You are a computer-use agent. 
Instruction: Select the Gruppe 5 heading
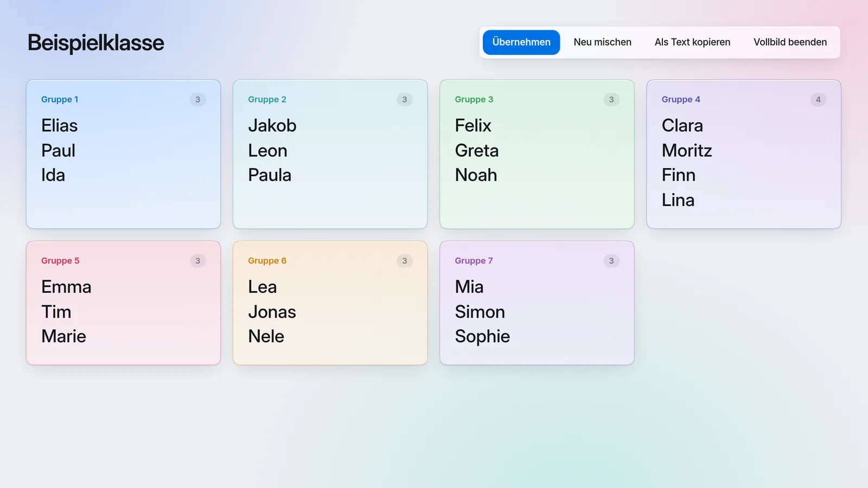coord(60,261)
